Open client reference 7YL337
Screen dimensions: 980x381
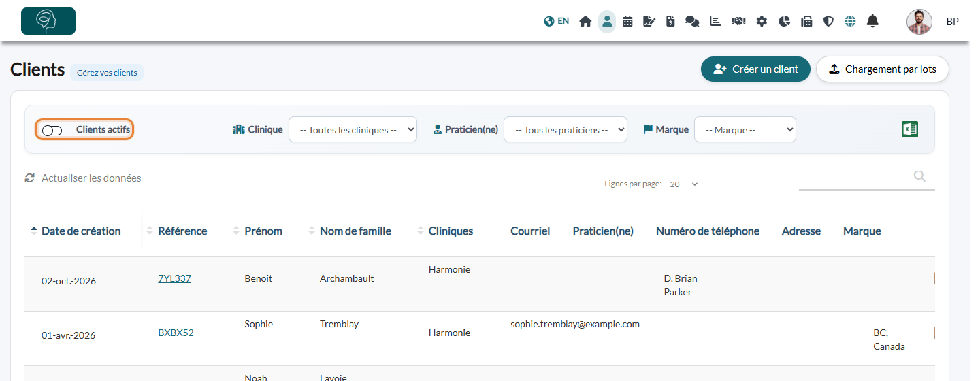[174, 278]
